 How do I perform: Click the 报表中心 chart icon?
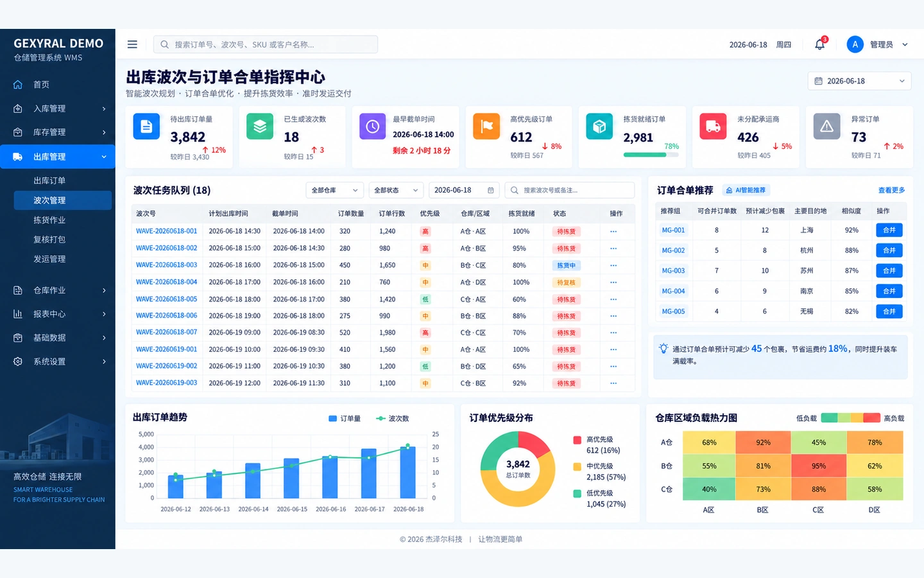pyautogui.click(x=18, y=314)
